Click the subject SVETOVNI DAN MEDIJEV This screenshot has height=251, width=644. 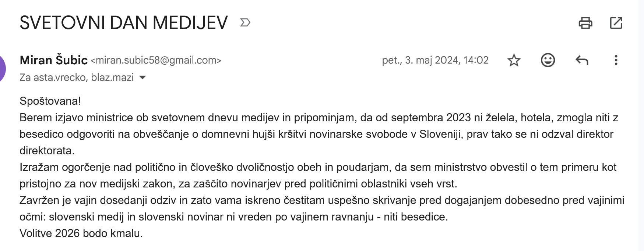click(x=124, y=23)
